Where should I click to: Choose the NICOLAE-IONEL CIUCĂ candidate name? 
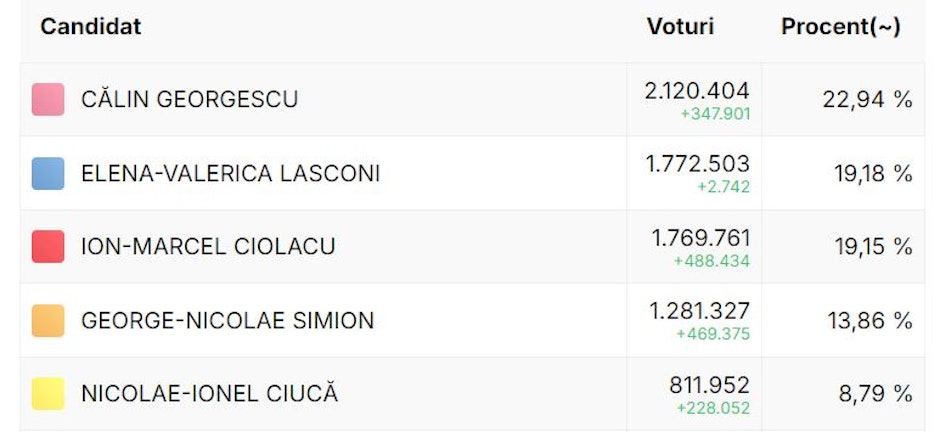(210, 394)
